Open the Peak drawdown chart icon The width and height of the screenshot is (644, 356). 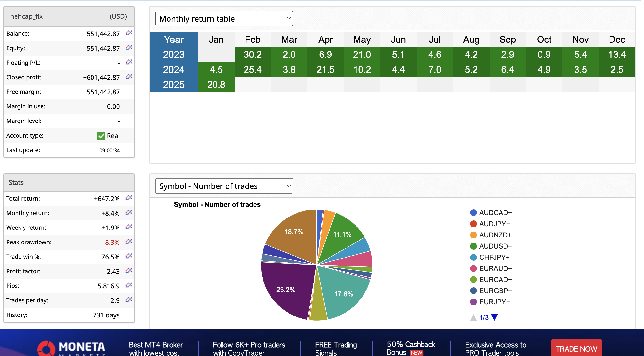(x=129, y=242)
